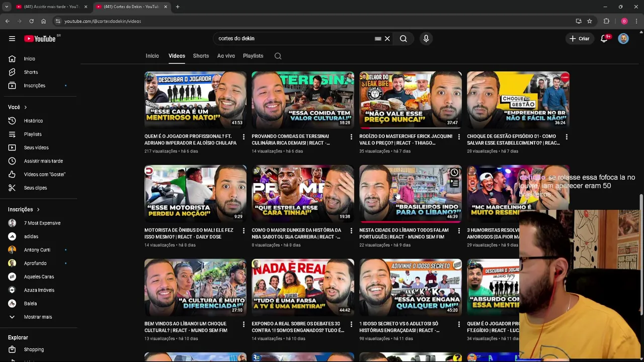Search within the channel magnifier icon
This screenshot has width=644, height=362.
[x=278, y=56]
